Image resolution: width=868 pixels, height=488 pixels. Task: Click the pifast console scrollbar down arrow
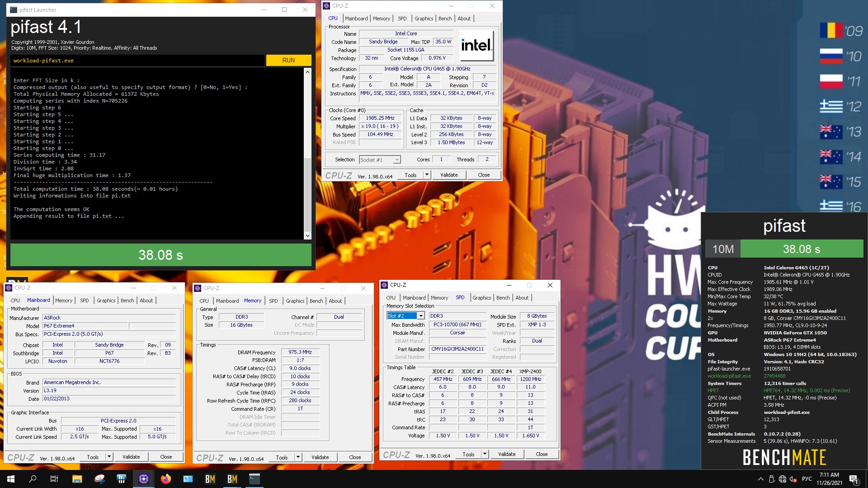click(308, 235)
